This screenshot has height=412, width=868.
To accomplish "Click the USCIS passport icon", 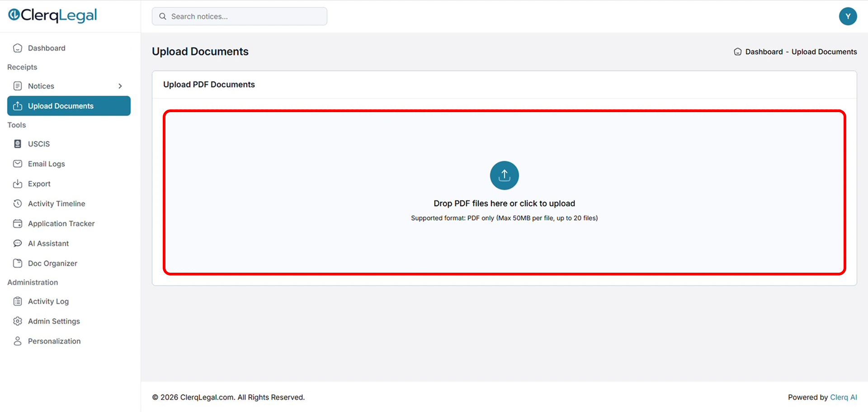I will point(18,144).
